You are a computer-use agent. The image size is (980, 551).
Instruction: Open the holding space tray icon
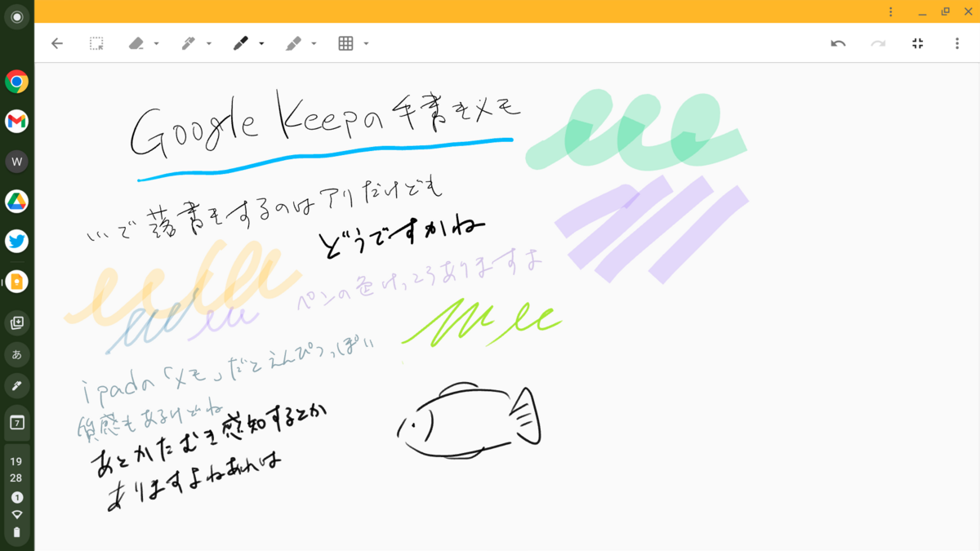(16, 323)
